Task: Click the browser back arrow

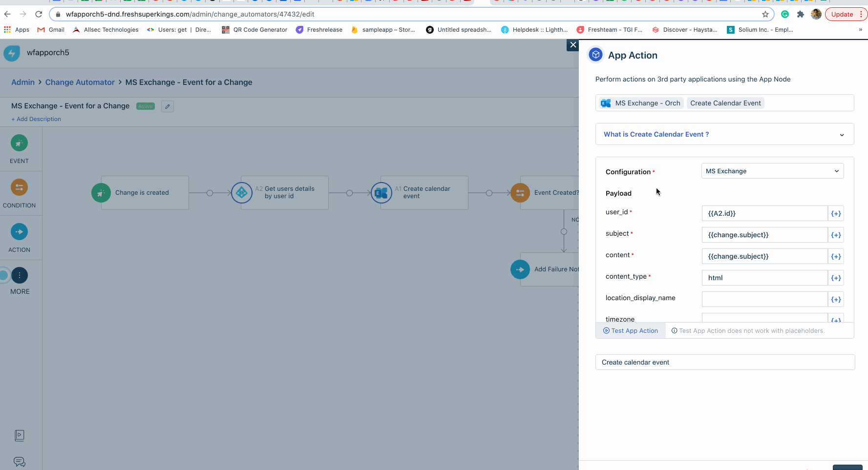Action: point(7,14)
